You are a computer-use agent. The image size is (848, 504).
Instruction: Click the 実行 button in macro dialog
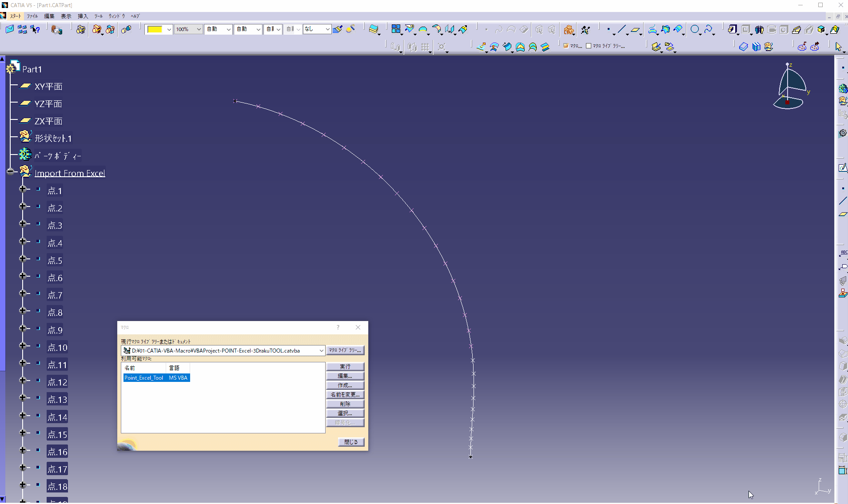(x=345, y=366)
